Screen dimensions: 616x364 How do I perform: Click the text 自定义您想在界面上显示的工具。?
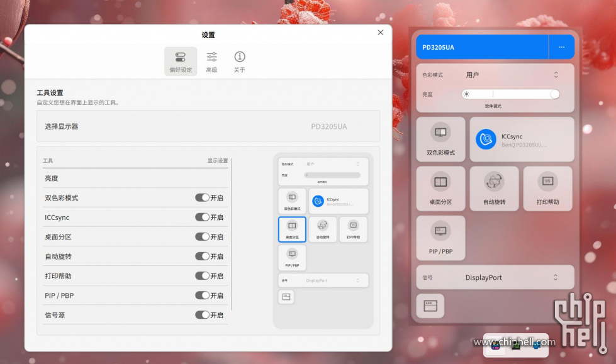click(78, 102)
